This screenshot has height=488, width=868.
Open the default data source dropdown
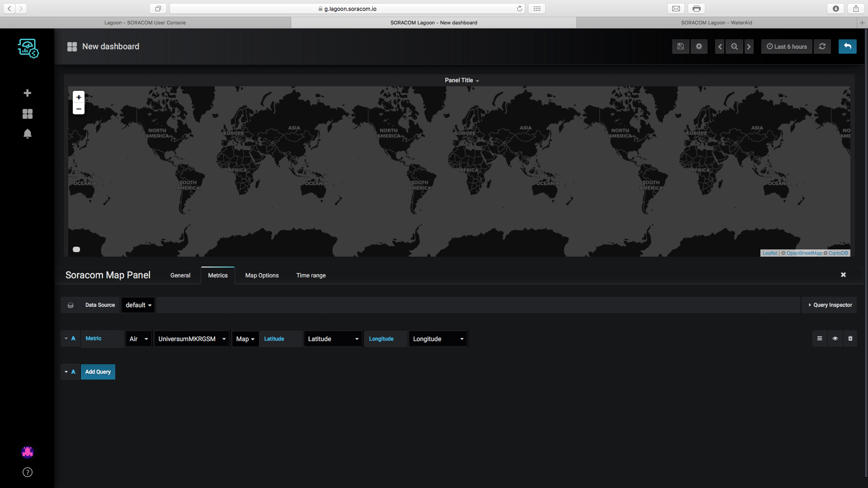point(138,305)
